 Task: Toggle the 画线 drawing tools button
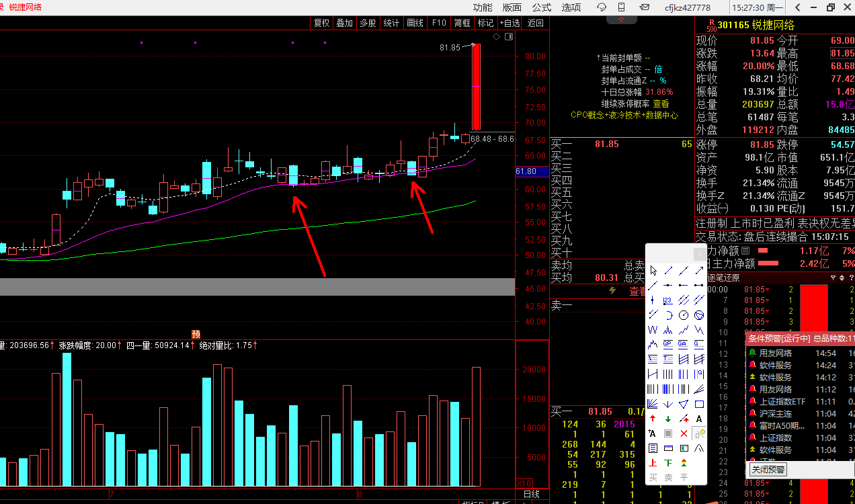415,23
